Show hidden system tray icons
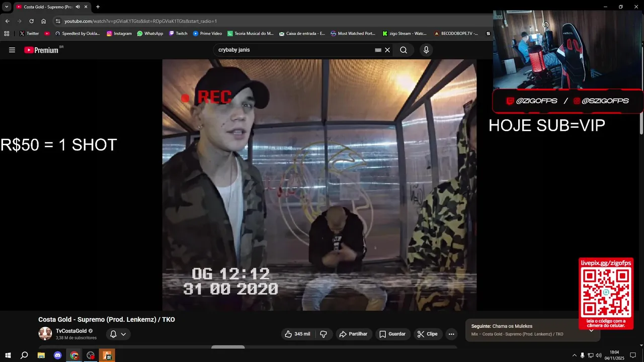 pyautogui.click(x=575, y=355)
